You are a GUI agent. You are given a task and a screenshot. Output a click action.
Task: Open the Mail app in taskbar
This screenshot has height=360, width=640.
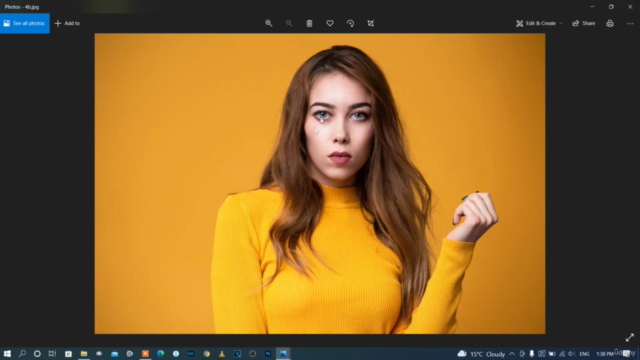(x=114, y=353)
